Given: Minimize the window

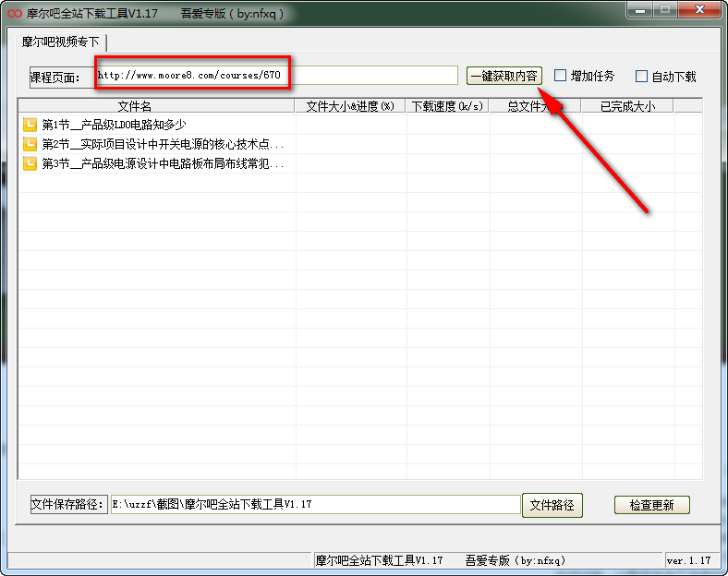Looking at the screenshot, I should click(x=640, y=10).
